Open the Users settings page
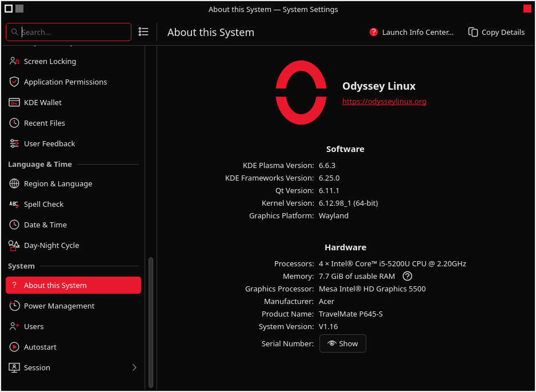536x392 pixels. (x=73, y=326)
